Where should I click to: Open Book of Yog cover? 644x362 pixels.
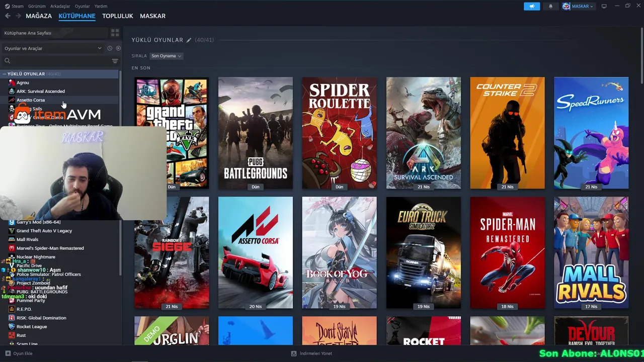tap(339, 253)
